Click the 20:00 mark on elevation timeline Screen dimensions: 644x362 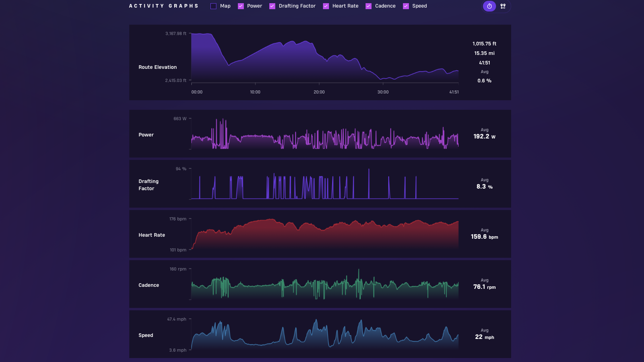319,92
